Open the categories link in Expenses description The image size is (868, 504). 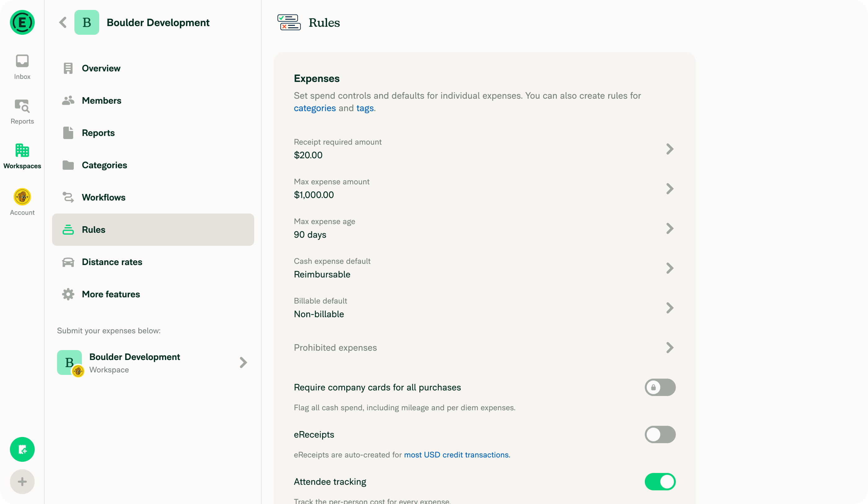314,108
